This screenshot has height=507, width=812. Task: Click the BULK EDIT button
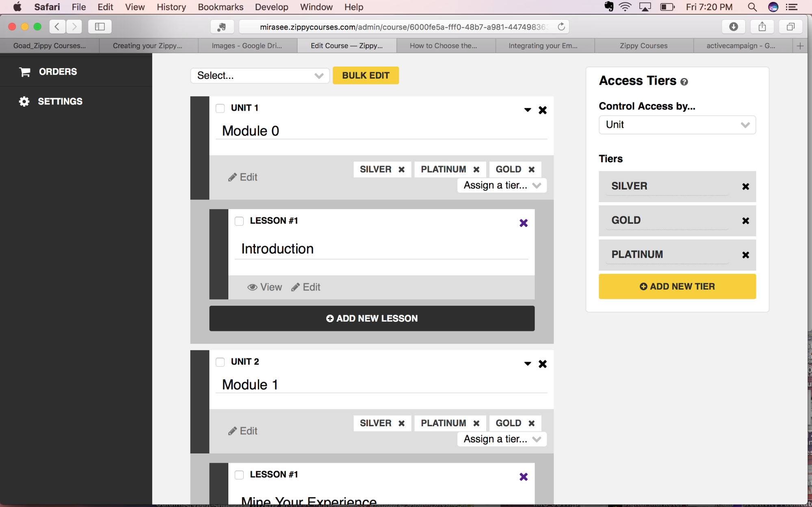click(366, 76)
